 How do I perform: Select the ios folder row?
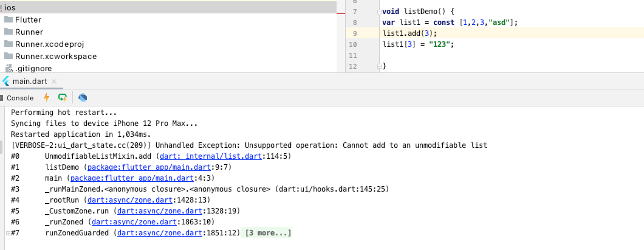pyautogui.click(x=168, y=7)
